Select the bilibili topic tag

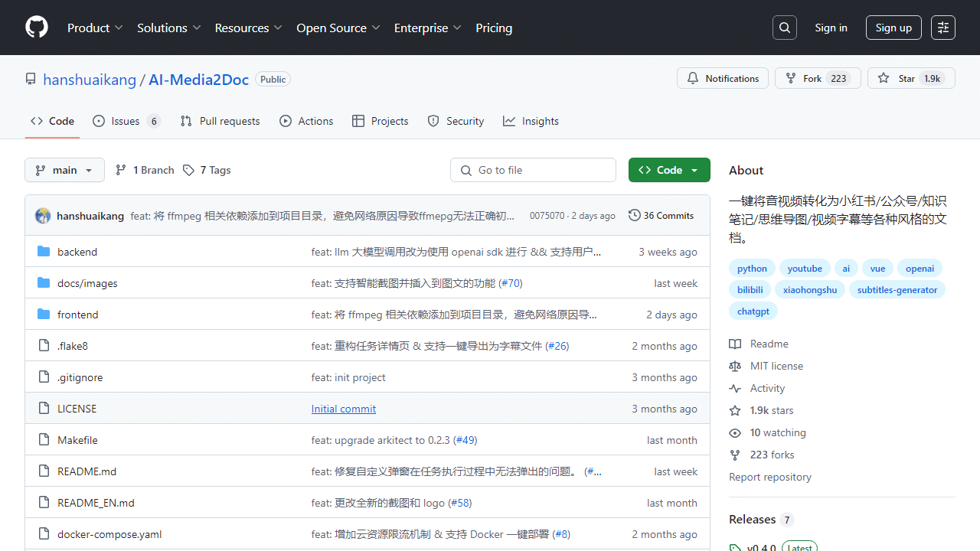click(x=750, y=289)
